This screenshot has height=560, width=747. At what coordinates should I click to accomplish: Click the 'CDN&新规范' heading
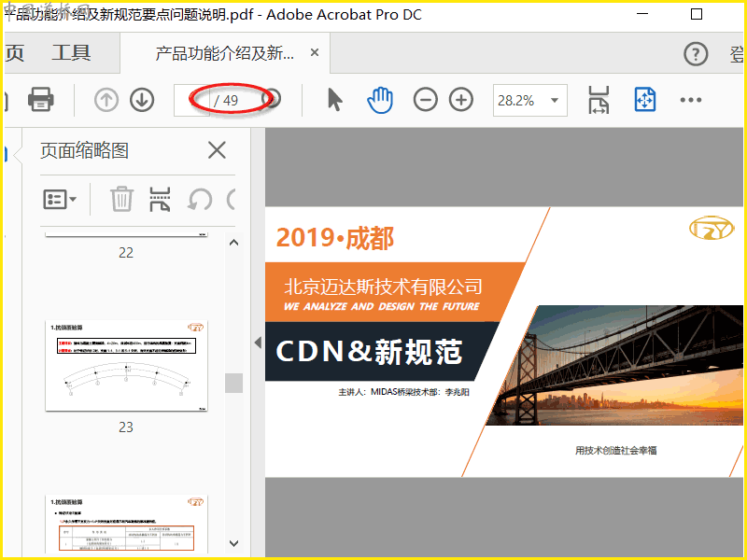click(x=369, y=352)
